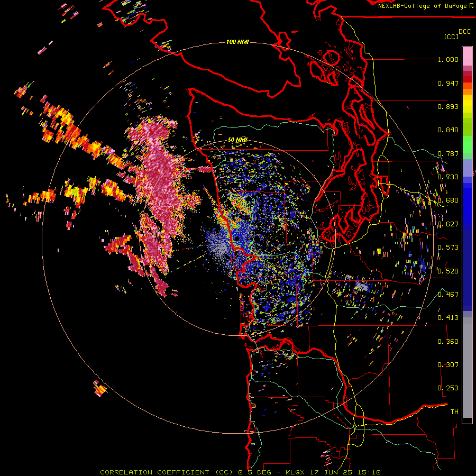Click the gray segment of color bar
Screen dimensions: 476x476
click(x=467, y=368)
